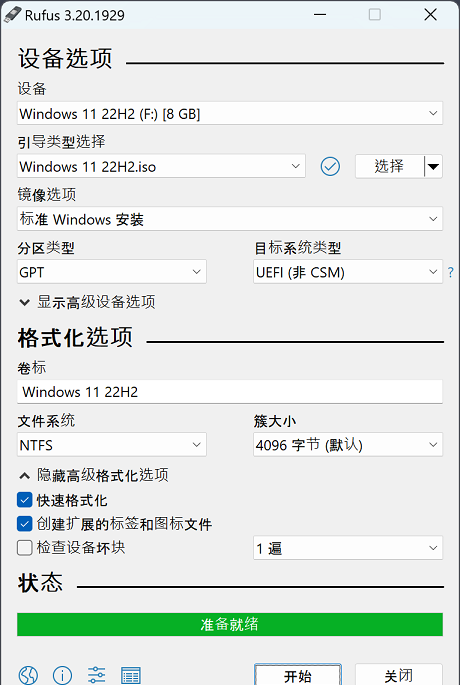
Task: Uncheck the 快速格式化 checkbox
Action: pos(24,500)
